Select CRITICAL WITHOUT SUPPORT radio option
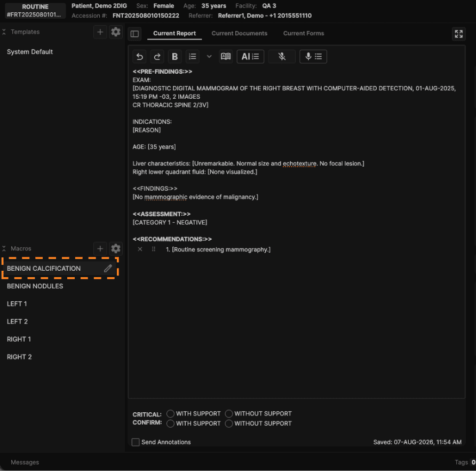The width and height of the screenshot is (476, 471). coord(229,413)
